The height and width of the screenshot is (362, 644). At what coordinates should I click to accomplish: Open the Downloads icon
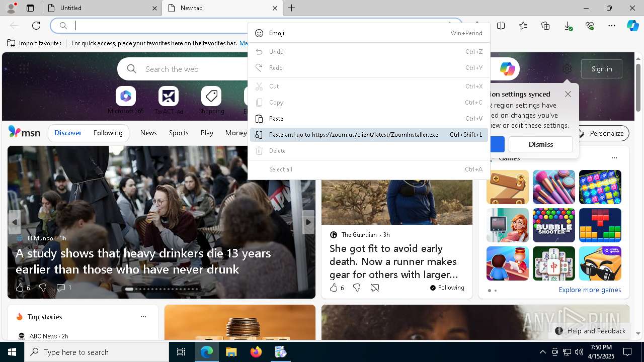coord(568,26)
